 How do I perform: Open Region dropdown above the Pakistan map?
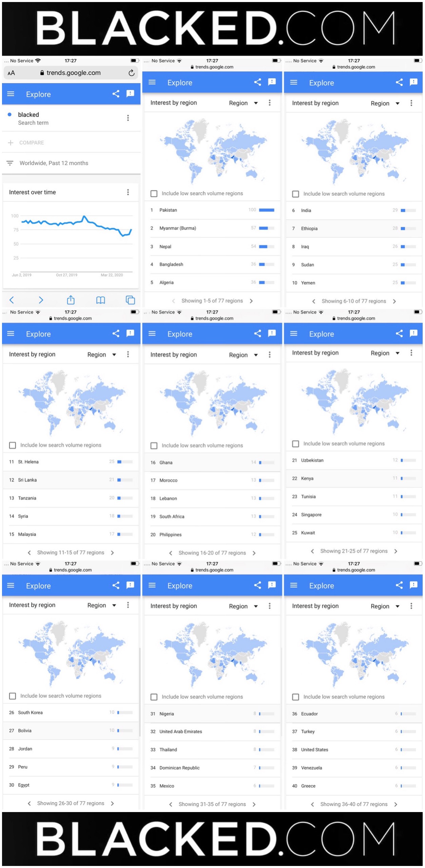tap(244, 103)
